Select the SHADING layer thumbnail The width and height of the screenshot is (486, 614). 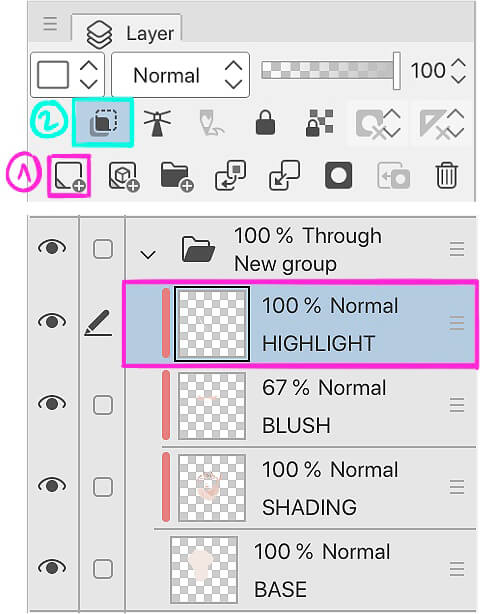point(212,487)
